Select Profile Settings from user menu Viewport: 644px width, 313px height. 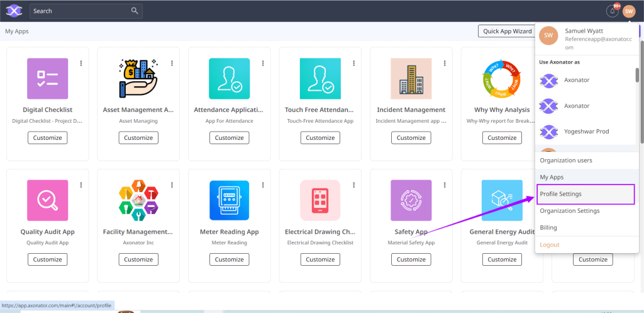click(x=585, y=194)
